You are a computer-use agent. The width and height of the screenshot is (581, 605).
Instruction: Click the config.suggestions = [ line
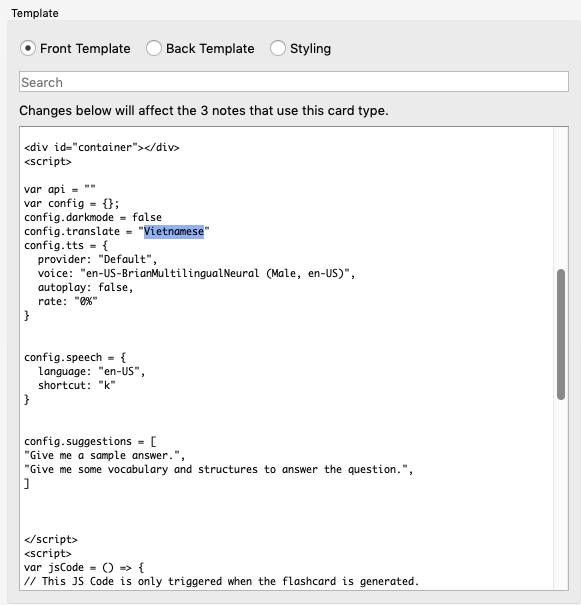90,441
